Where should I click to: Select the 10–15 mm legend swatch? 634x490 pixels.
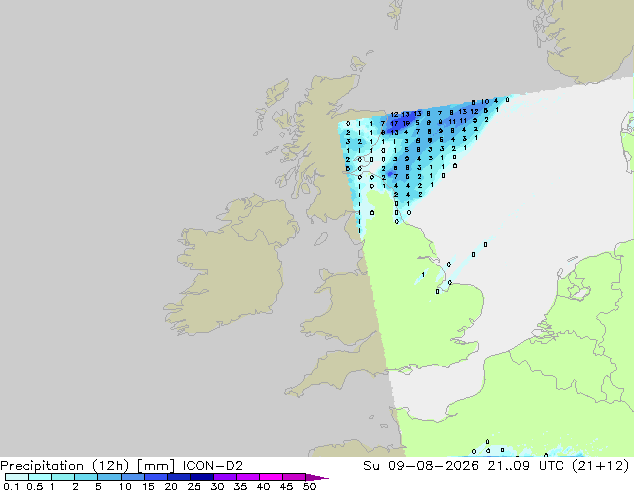[x=132, y=477]
